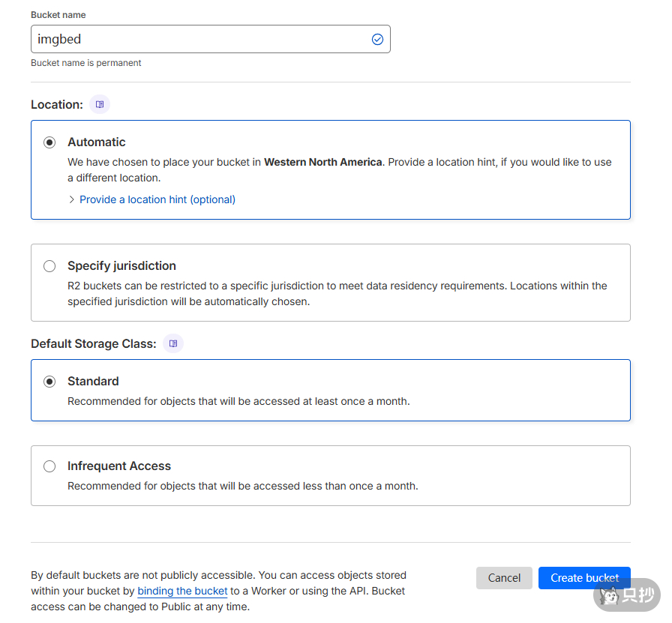Open the Default Storage Class documentation icon
Screen dimensions: 672x623
click(x=173, y=343)
